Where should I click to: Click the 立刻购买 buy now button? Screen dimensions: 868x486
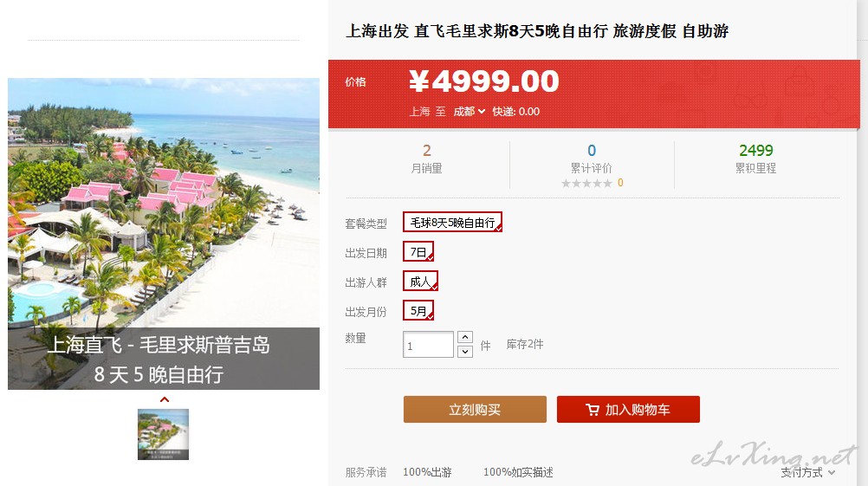pyautogui.click(x=475, y=410)
